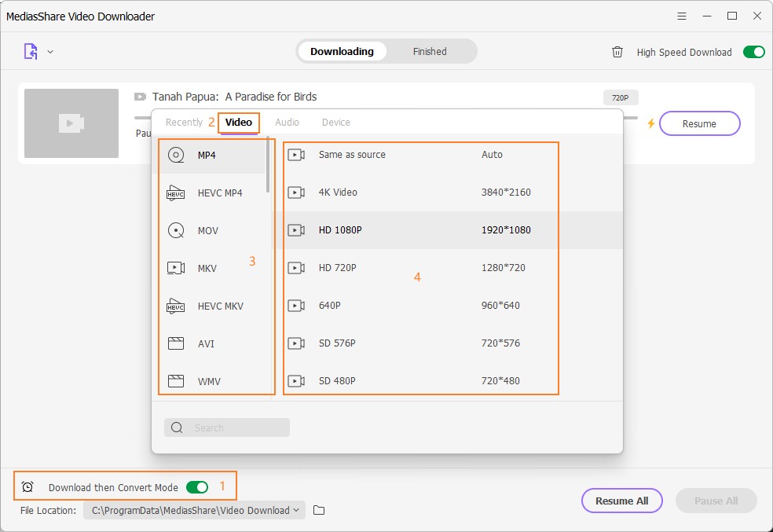Switch to the Audio tab
773x532 pixels.
[287, 123]
